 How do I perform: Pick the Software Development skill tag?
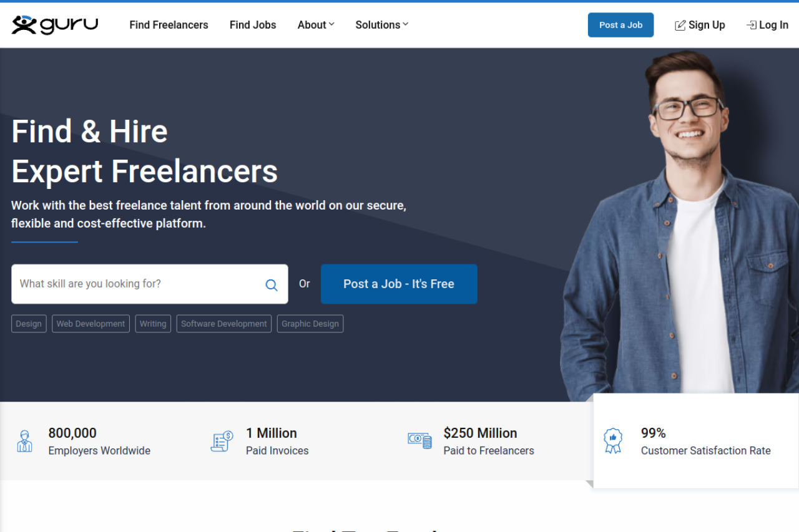coord(224,324)
